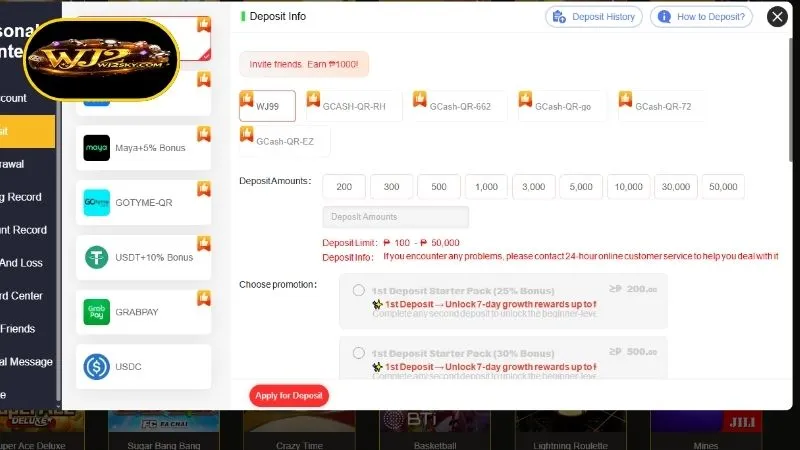The height and width of the screenshot is (450, 800).
Task: Click the badge on GCash-QR-EZ channel
Action: (246, 133)
